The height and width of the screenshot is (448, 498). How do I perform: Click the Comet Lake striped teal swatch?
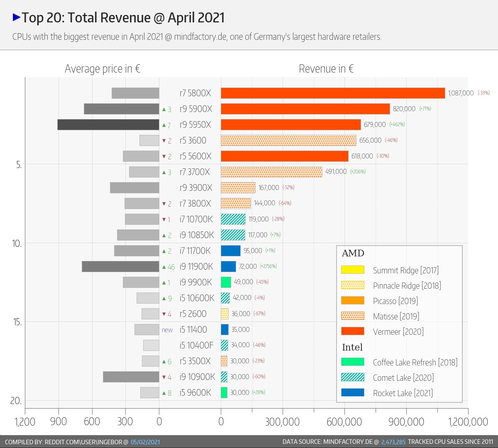pos(352,377)
